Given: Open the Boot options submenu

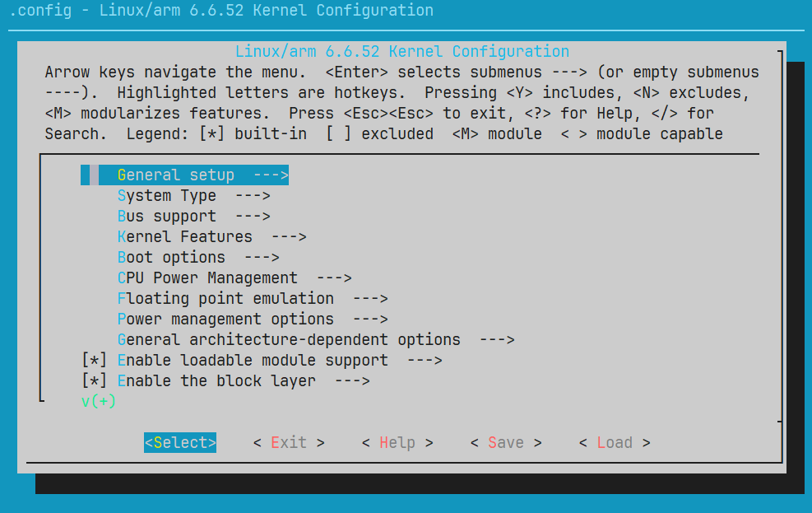Looking at the screenshot, I should pyautogui.click(x=171, y=258).
